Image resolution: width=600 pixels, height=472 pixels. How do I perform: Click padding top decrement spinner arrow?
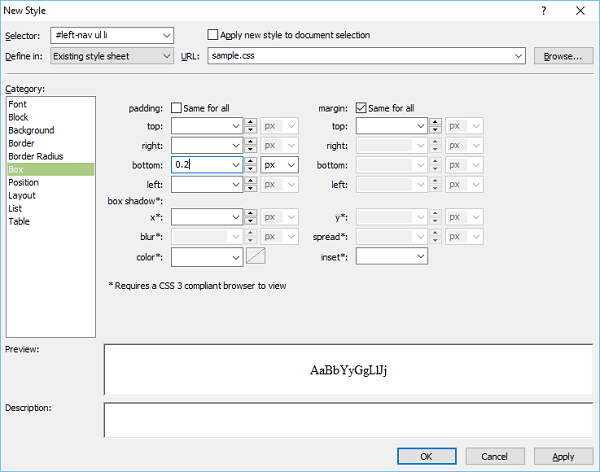click(x=251, y=130)
